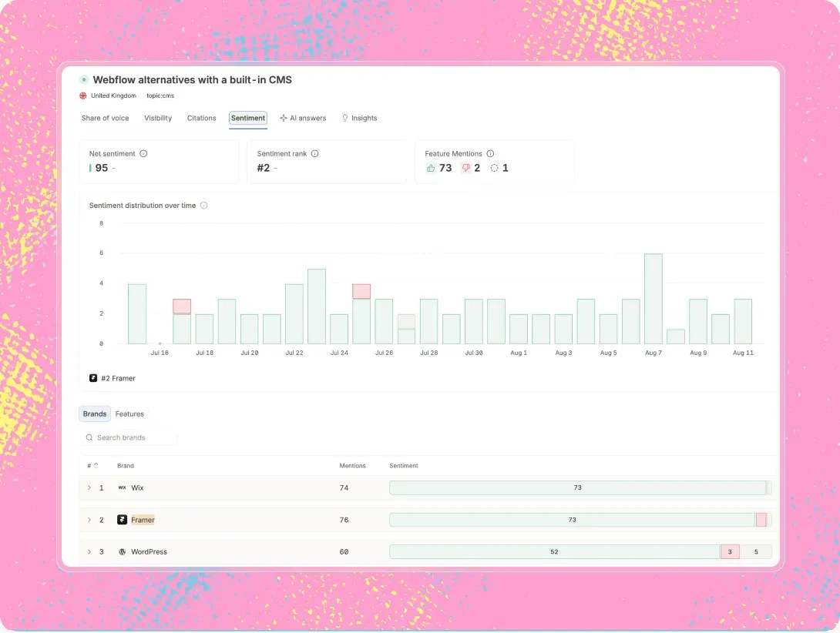Click the Sentiment rank info icon

click(x=315, y=154)
